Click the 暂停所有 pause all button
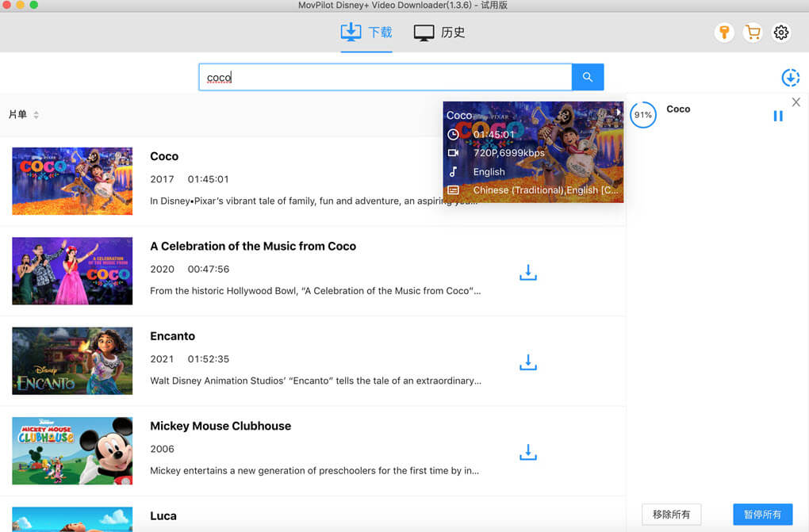809x532 pixels. pos(762,515)
